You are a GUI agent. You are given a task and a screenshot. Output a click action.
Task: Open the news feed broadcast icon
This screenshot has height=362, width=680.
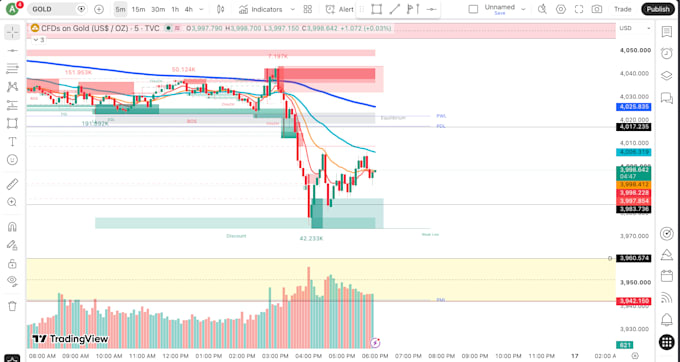click(667, 297)
